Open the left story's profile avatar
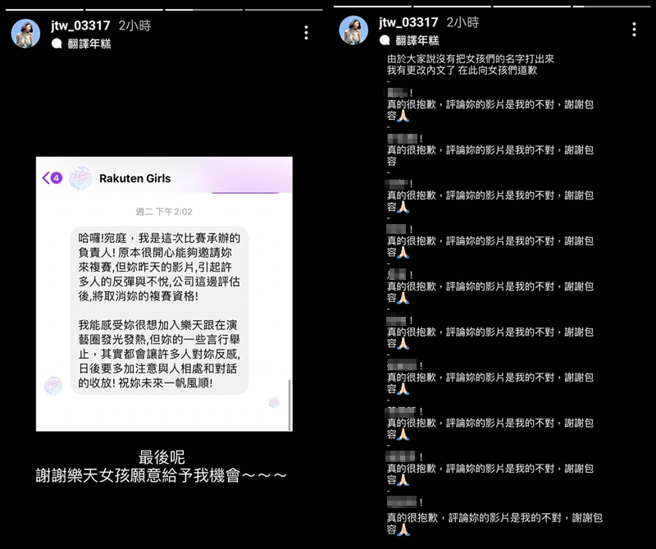 (26, 33)
